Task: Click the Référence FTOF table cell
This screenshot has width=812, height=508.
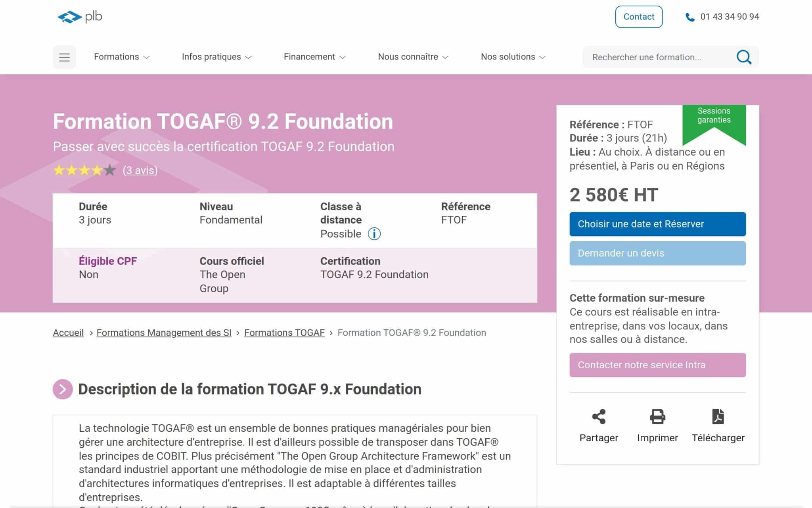Action: 465,213
